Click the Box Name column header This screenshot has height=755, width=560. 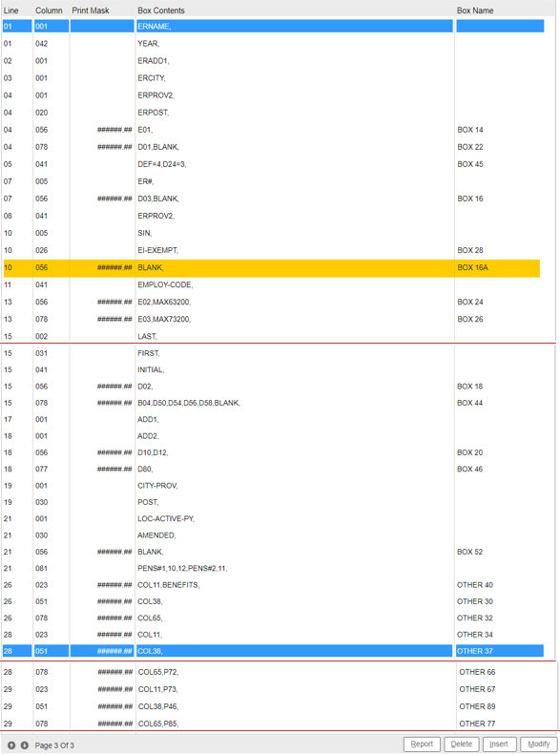click(x=475, y=10)
